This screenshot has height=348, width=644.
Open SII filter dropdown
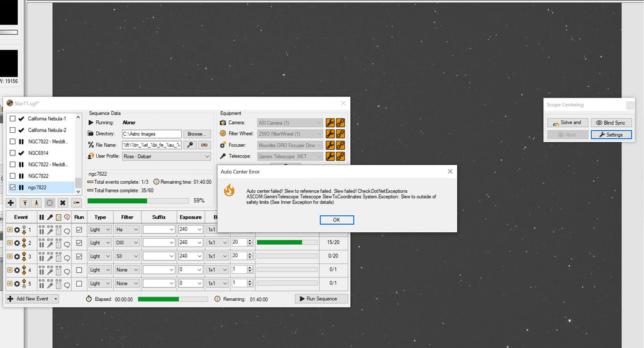(x=127, y=256)
